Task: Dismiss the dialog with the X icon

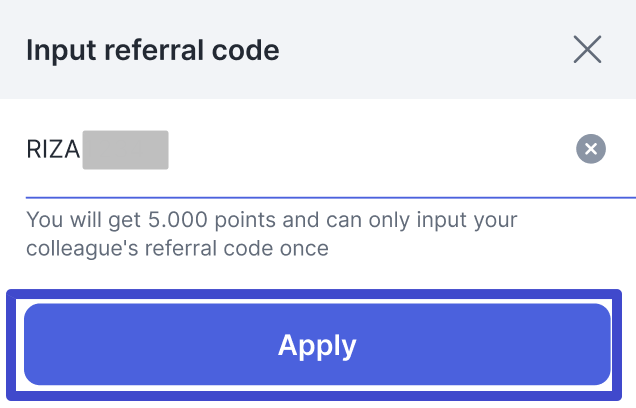Action: pyautogui.click(x=587, y=49)
